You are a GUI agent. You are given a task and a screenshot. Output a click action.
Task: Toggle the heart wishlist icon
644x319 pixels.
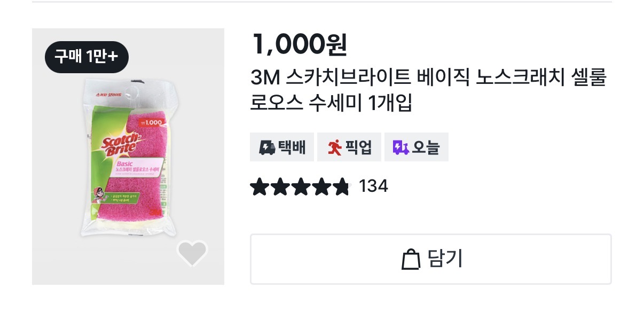(x=192, y=253)
